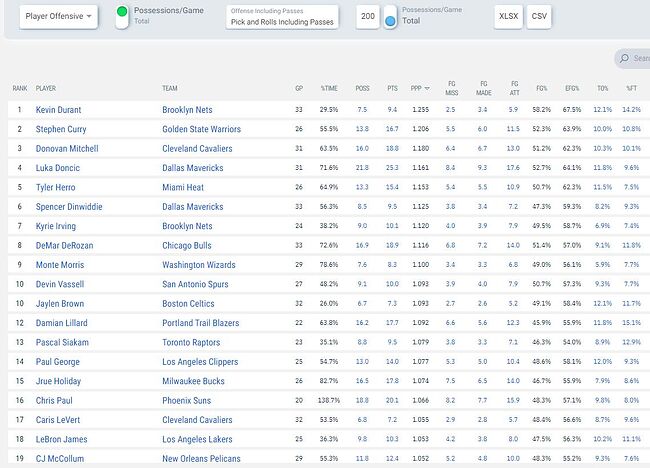Sort table by %TIME column header
This screenshot has height=468, width=650.
tap(329, 88)
